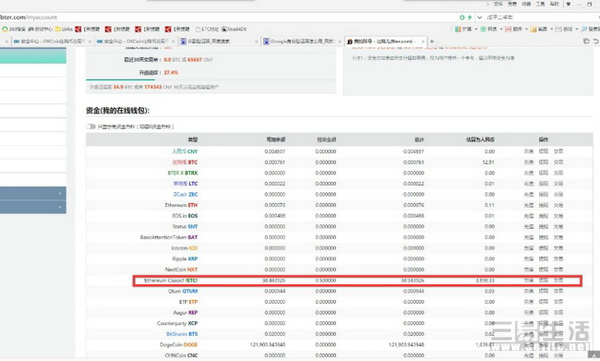Click the 游戏 games toolbar icon
The height and width of the screenshot is (361, 600).
pos(559,29)
